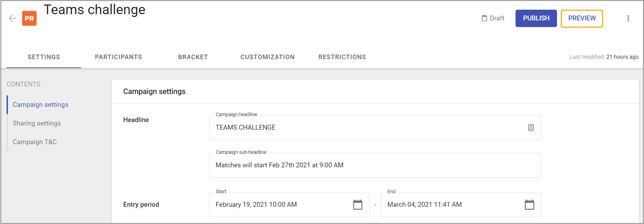This screenshot has height=224, width=644.
Task: Jump to Sharing settings section
Action: (x=37, y=123)
